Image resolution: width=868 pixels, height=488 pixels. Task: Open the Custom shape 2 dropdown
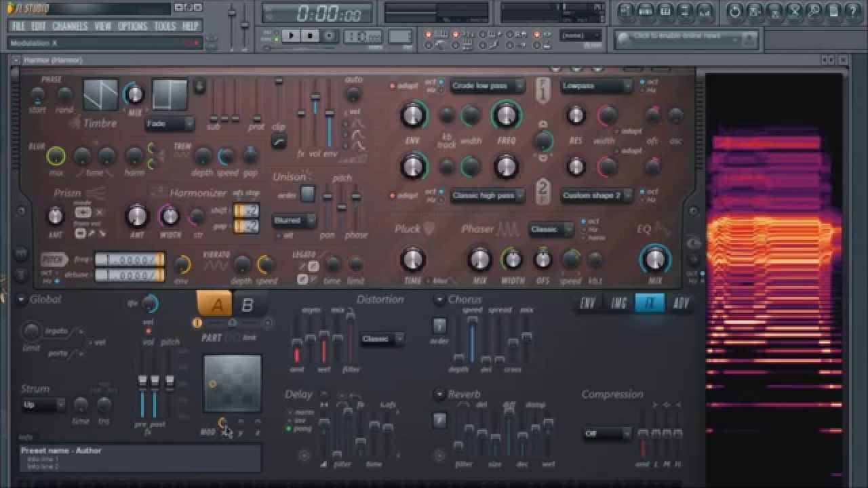(596, 195)
